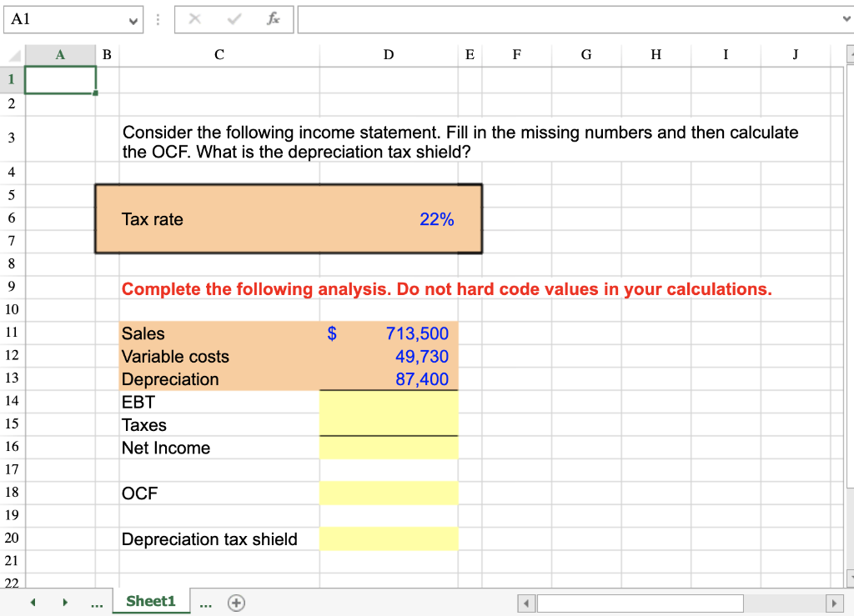Image resolution: width=854 pixels, height=616 pixels.
Task: Click the Depreciation label in row 13
Action: click(170, 379)
